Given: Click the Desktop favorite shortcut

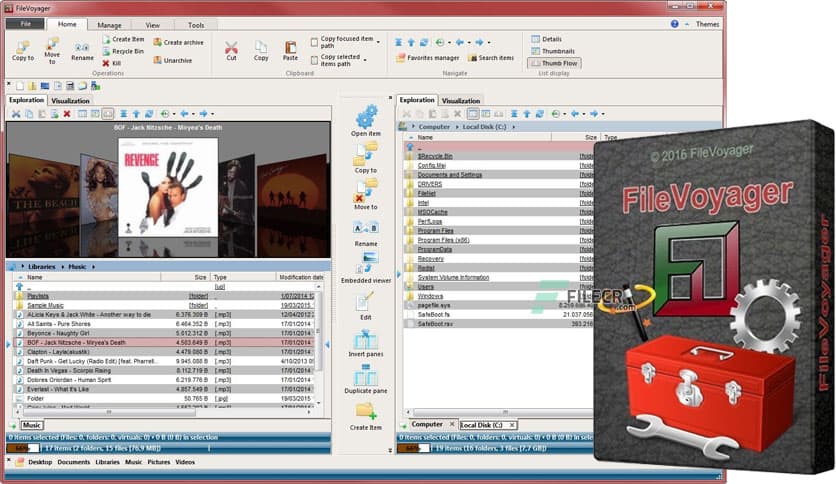Looking at the screenshot, I should (40, 462).
